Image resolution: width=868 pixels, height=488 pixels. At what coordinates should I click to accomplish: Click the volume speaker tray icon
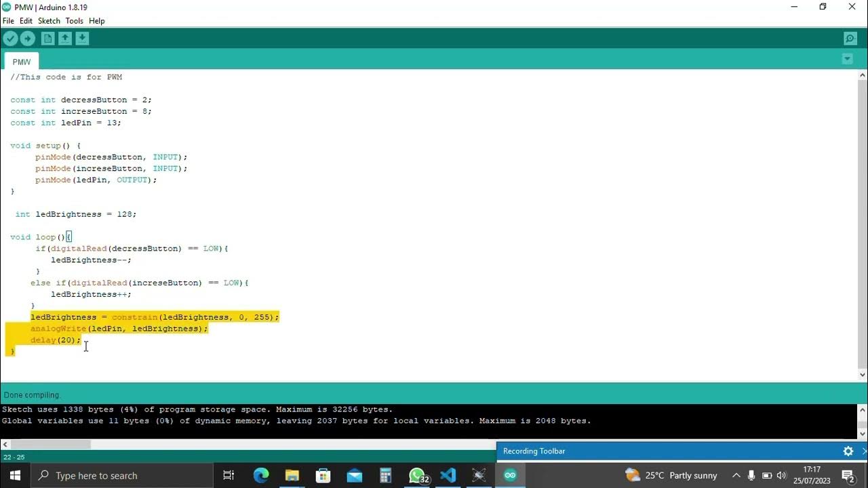pyautogui.click(x=782, y=475)
